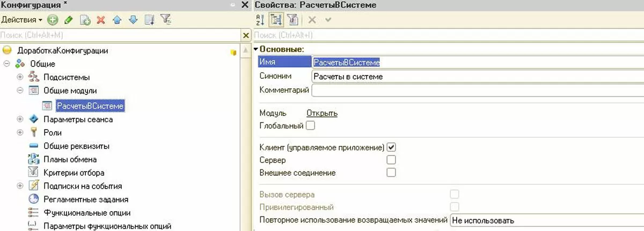Viewport: 644px width, 231px height.
Task: Expand the Роли tree node
Action: (20, 132)
